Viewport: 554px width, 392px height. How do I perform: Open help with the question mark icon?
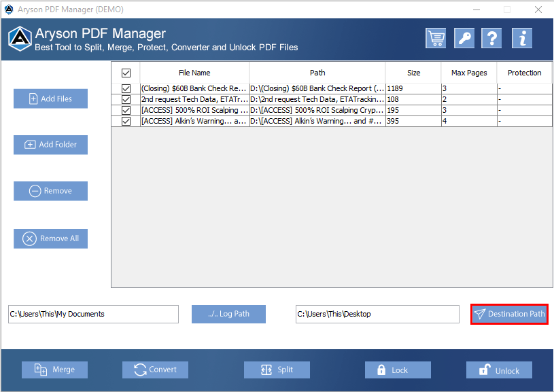pyautogui.click(x=491, y=38)
